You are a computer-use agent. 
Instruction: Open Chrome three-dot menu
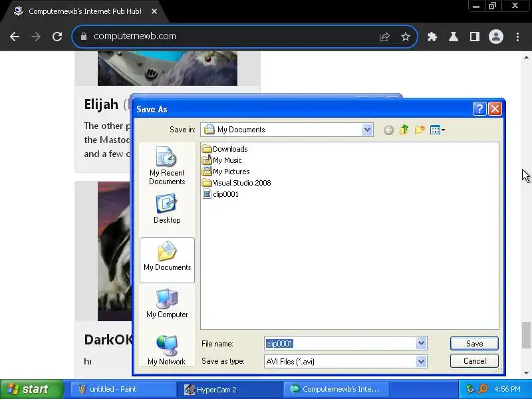[517, 37]
